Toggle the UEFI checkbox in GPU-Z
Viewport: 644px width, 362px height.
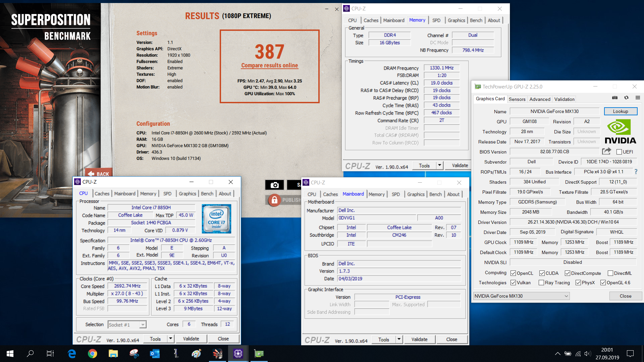pos(619,152)
